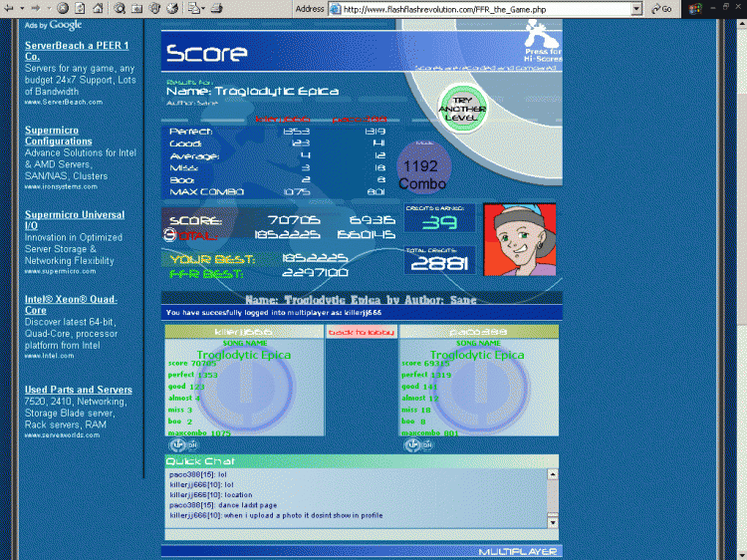Screen dimensions: 747x560
Task: Click the player avatar portrait
Action: coord(519,237)
